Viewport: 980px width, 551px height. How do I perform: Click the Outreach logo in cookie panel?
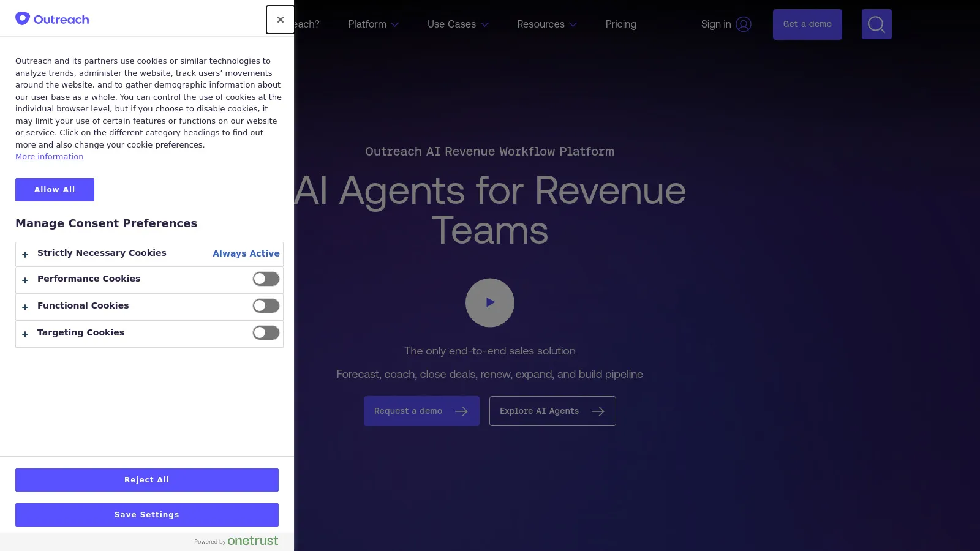tap(52, 19)
